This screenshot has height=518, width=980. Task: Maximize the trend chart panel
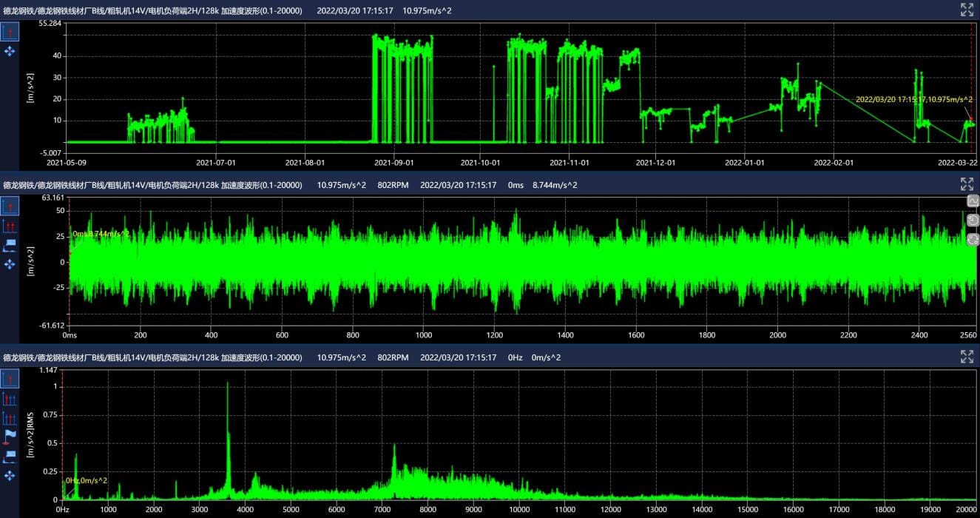tap(967, 10)
